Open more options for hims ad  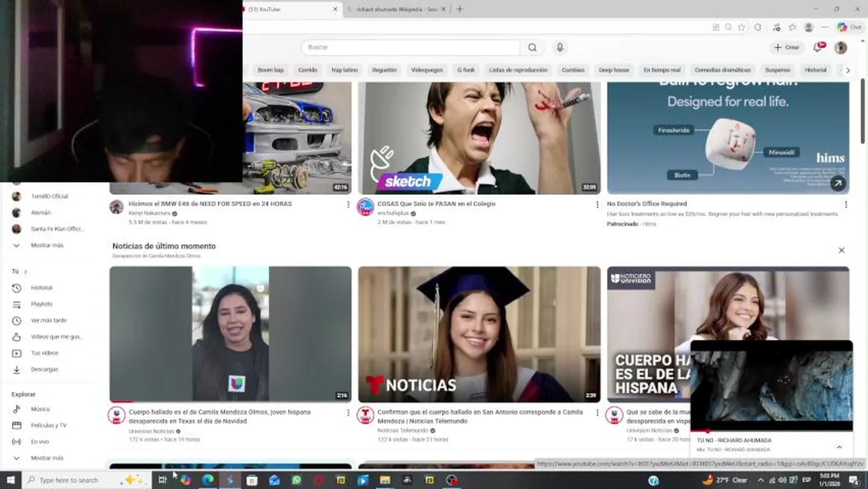coord(846,204)
